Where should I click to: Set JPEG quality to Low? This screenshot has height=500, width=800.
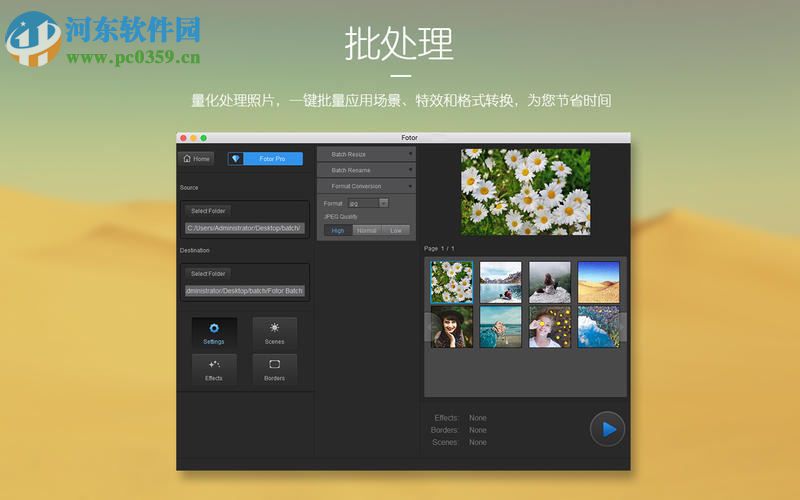(x=396, y=231)
